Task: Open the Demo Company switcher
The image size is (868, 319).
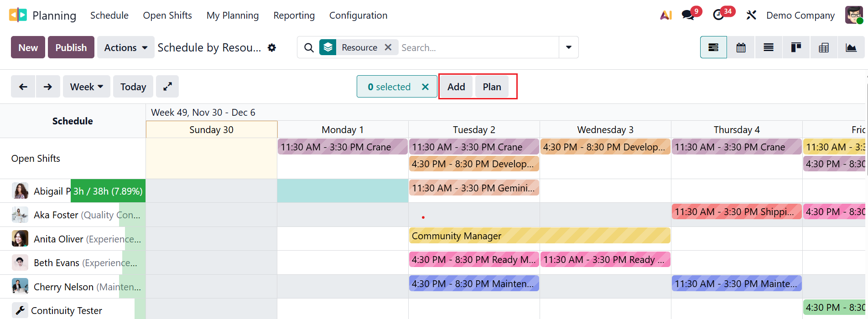Action: (x=800, y=15)
